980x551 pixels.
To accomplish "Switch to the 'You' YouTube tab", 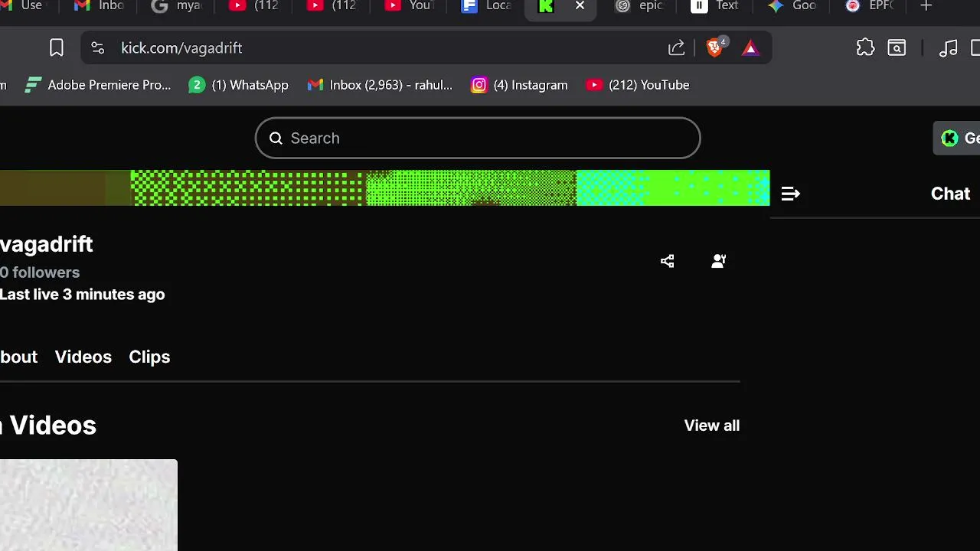I will tap(410, 6).
